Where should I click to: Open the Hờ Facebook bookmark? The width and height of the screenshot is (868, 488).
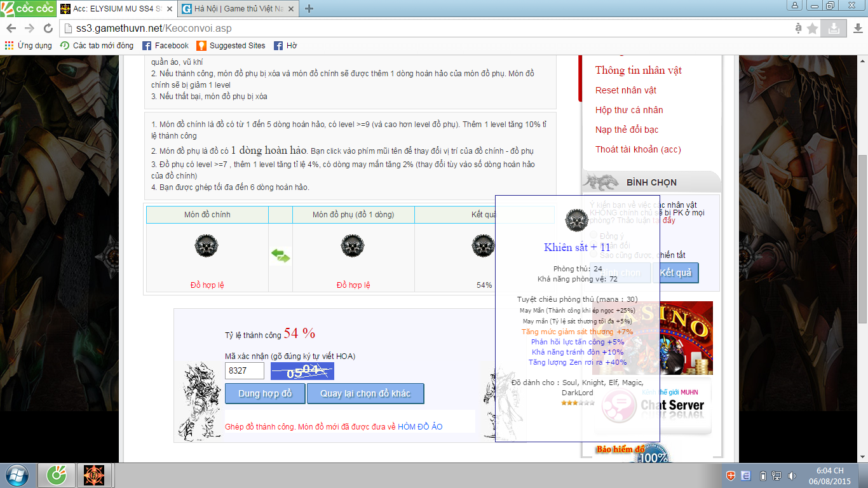point(285,46)
